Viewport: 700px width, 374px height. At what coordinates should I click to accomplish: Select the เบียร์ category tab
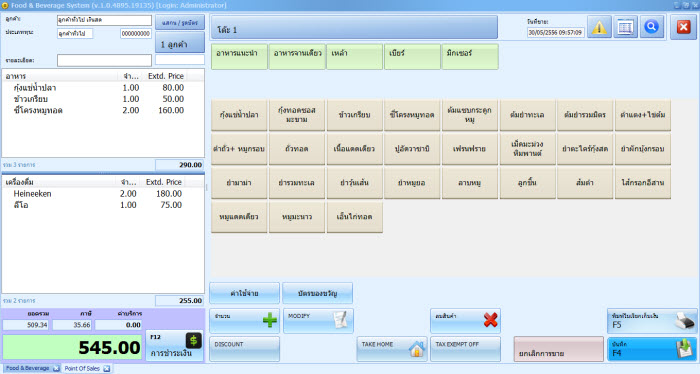pos(412,56)
